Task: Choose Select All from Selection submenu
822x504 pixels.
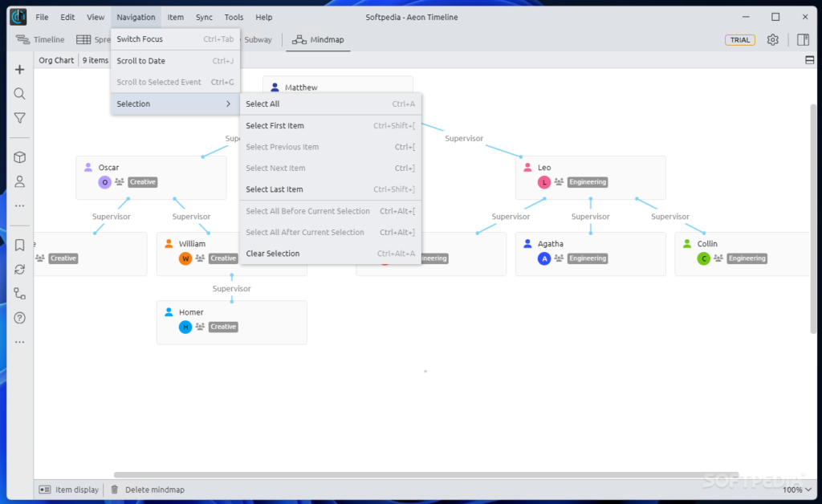Action: pyautogui.click(x=262, y=104)
